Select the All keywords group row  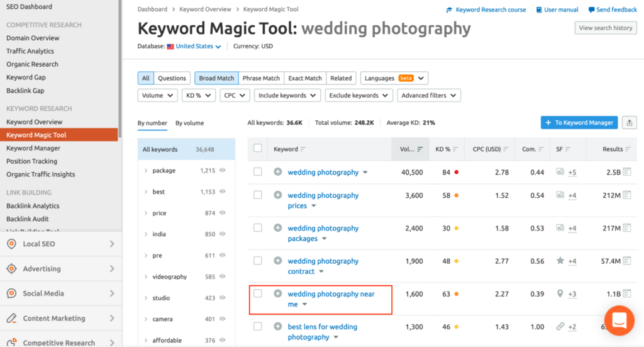point(186,149)
